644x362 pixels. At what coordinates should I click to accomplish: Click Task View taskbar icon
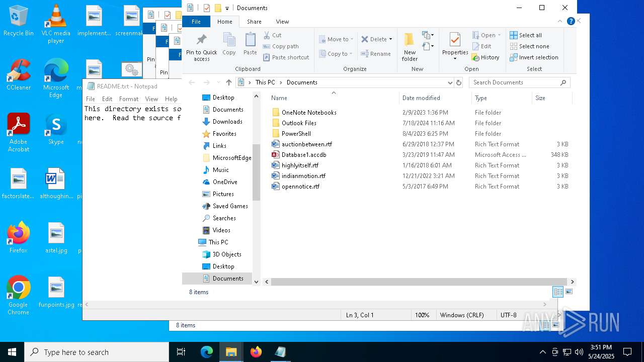click(181, 352)
